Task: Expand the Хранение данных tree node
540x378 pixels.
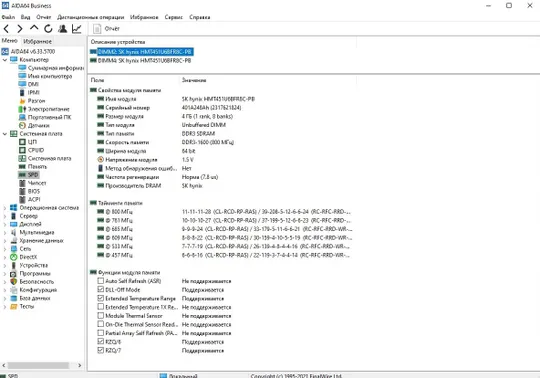Action: click(x=5, y=241)
